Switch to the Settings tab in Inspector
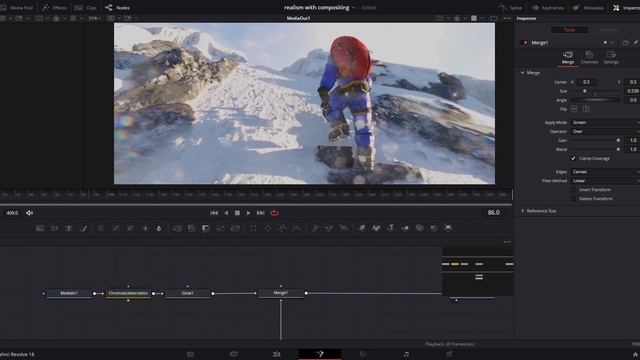 coord(611,58)
